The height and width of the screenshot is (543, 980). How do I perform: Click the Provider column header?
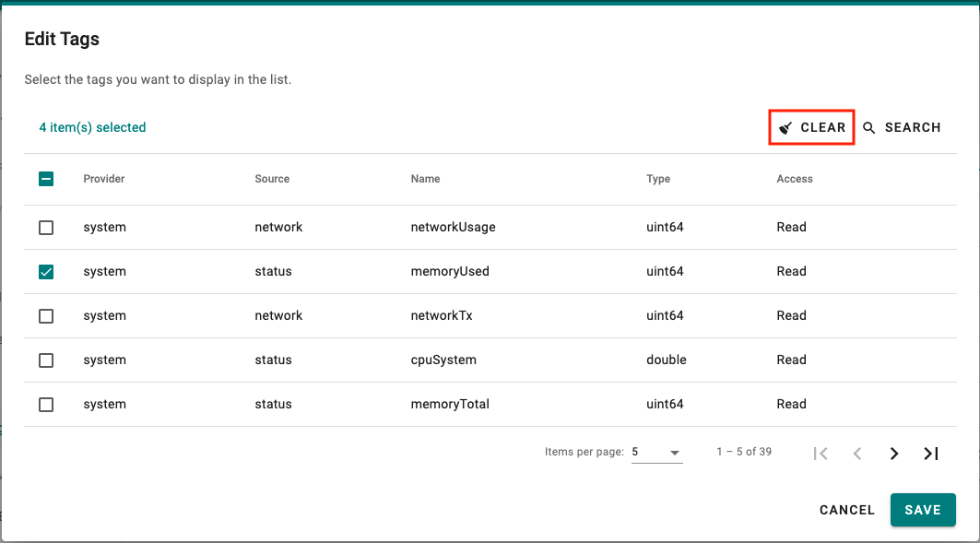pyautogui.click(x=104, y=179)
